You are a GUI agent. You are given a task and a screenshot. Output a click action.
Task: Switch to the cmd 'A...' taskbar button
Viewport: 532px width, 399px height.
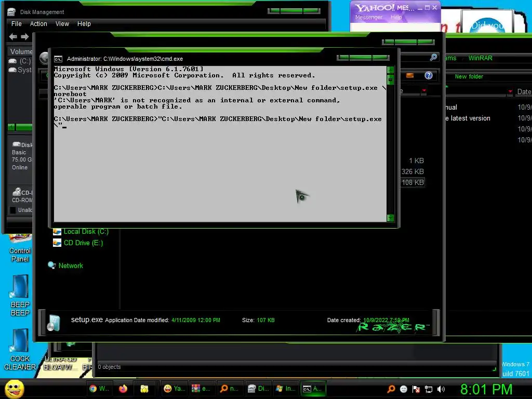312,389
